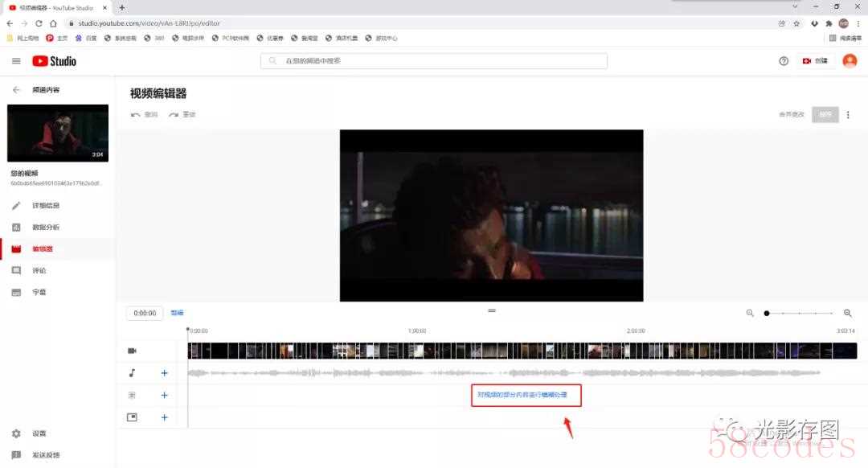Screen dimensions: 868x468
Task: Click the video filmstrip track
Action: [x=522, y=351]
